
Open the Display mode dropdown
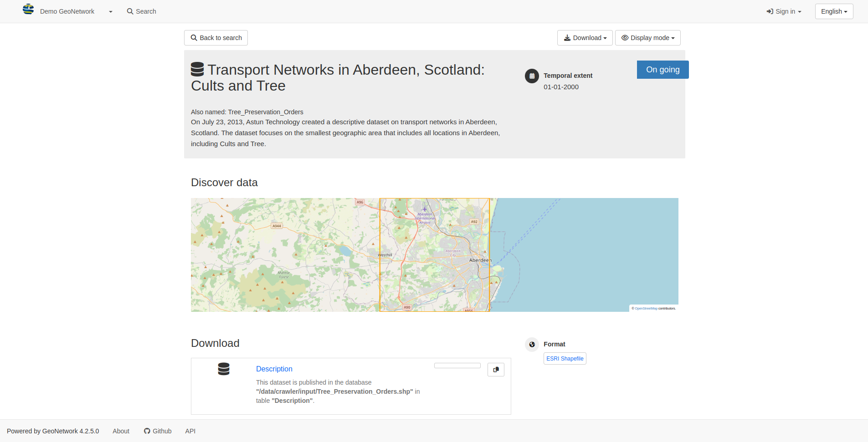click(647, 38)
